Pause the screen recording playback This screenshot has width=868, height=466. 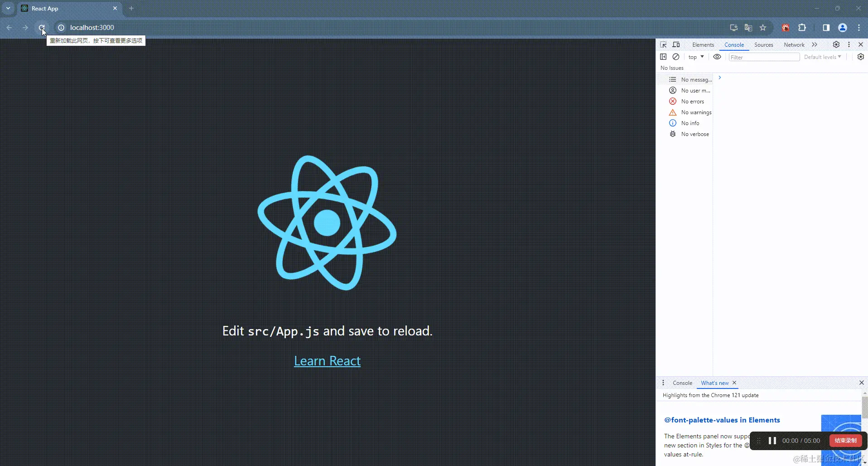pyautogui.click(x=772, y=441)
